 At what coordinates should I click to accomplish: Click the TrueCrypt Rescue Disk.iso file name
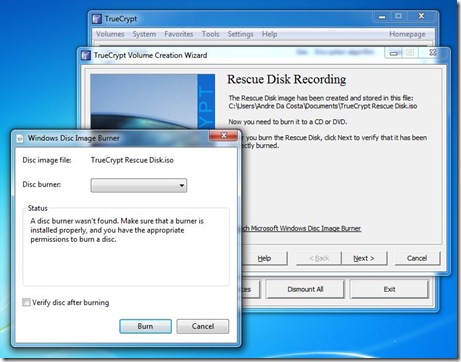coord(132,160)
